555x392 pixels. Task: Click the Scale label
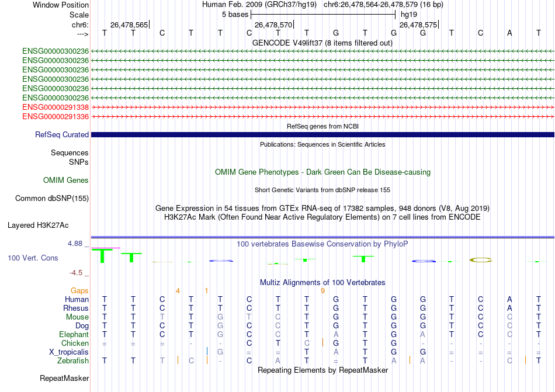point(79,15)
